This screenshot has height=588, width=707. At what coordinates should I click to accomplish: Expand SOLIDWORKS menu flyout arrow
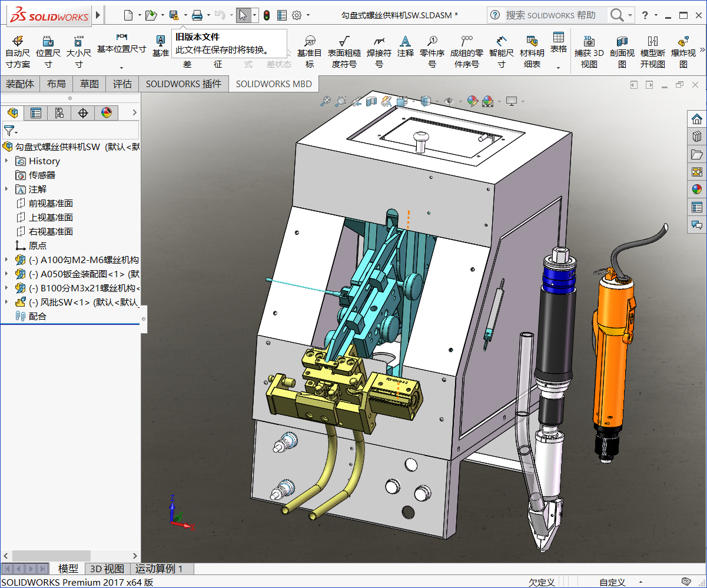(98, 15)
